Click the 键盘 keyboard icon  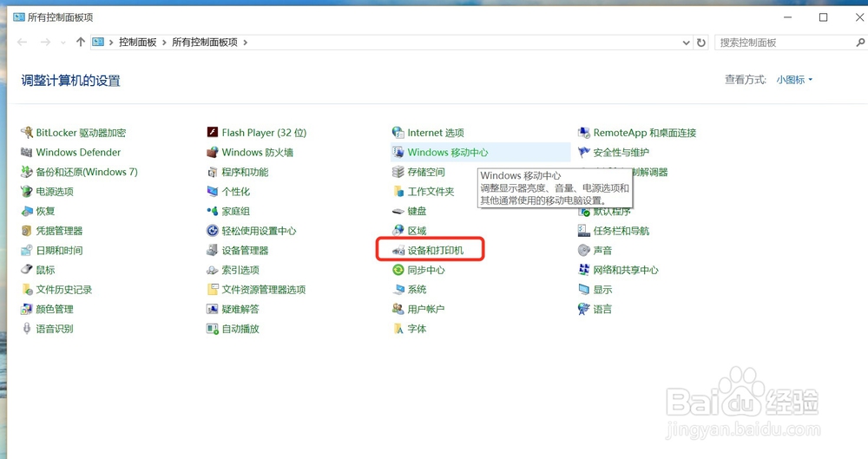398,211
